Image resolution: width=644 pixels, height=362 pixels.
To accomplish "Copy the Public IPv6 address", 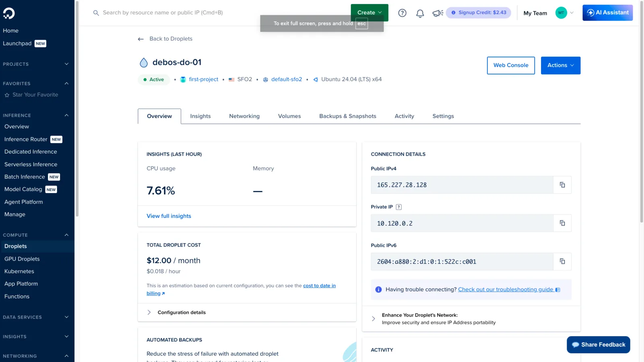I will (x=562, y=261).
